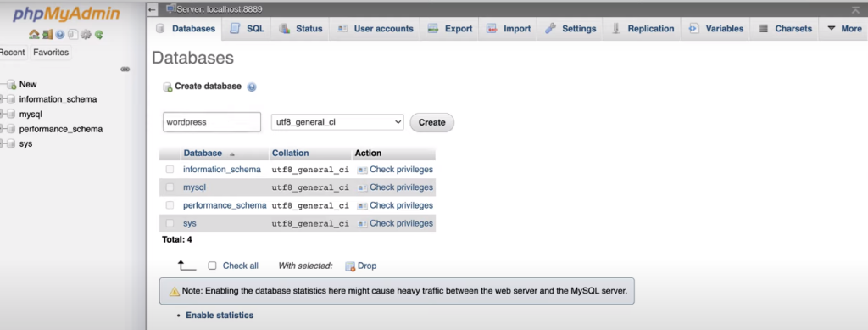
Task: Open the Export tab
Action: point(450,29)
